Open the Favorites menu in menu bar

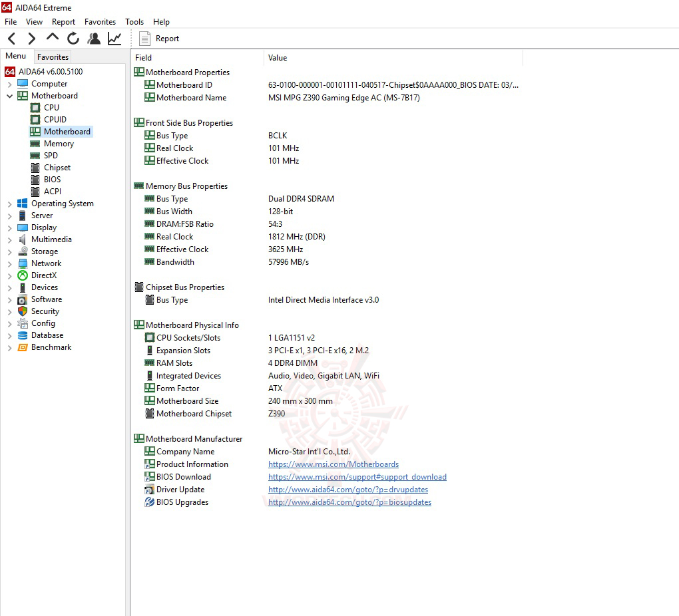pyautogui.click(x=100, y=22)
